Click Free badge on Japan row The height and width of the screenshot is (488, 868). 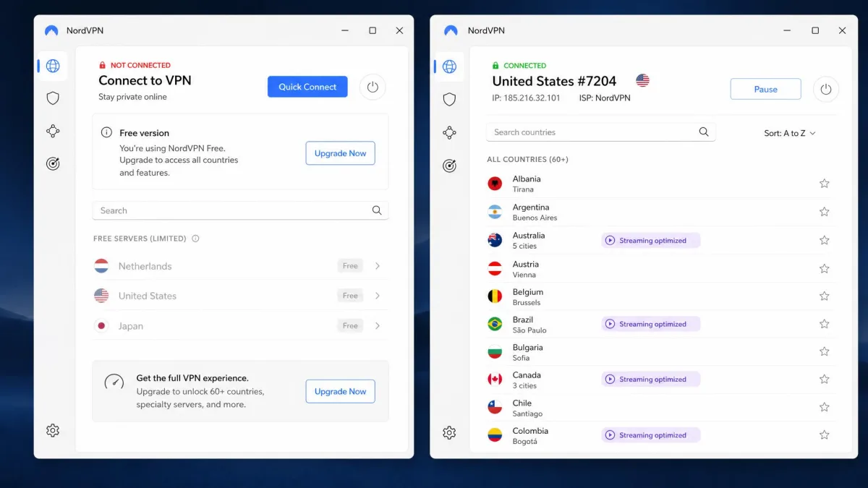(x=350, y=326)
